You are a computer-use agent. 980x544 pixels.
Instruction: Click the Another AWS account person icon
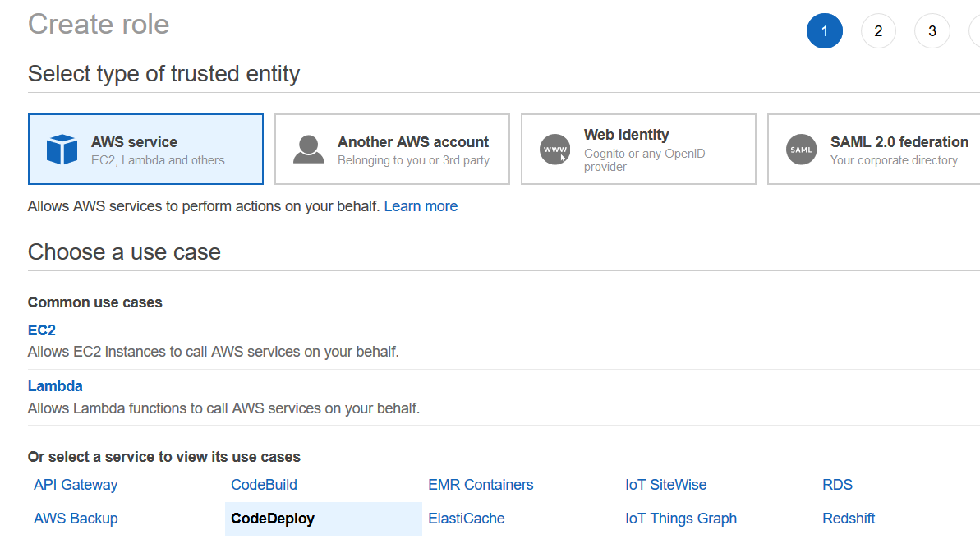click(308, 150)
